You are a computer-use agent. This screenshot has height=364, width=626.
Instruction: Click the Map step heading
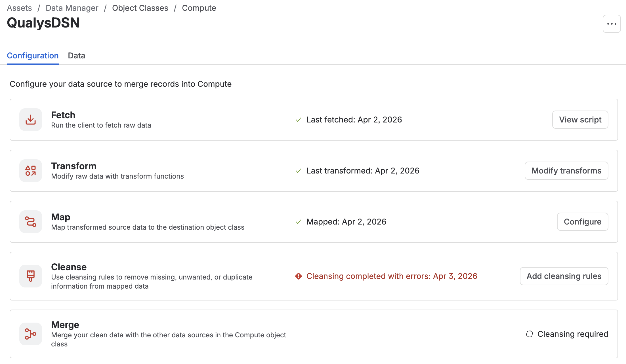coord(61,217)
